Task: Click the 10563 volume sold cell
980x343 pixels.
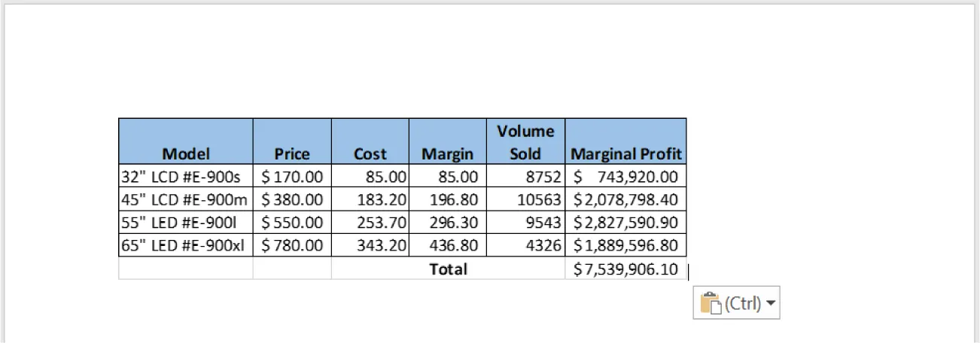Action: [525, 199]
